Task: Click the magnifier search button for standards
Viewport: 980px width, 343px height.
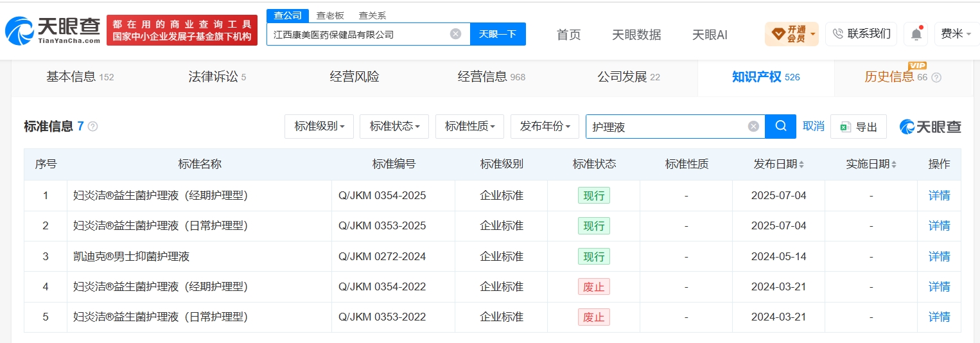Action: pos(781,127)
